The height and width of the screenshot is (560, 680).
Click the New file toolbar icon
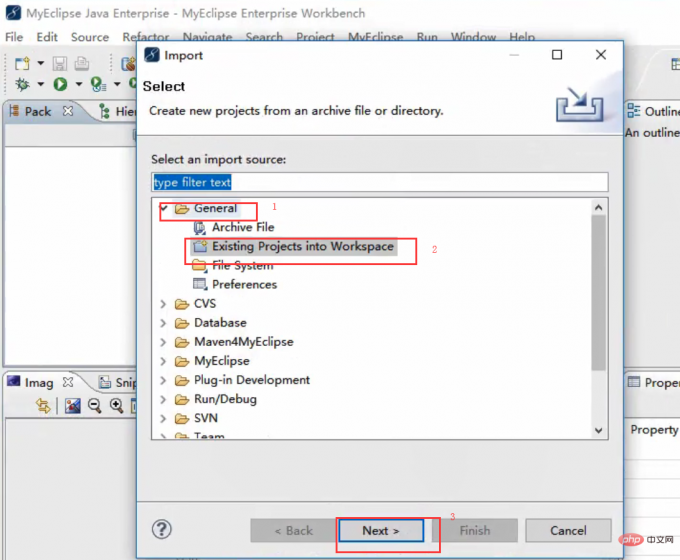click(22, 63)
